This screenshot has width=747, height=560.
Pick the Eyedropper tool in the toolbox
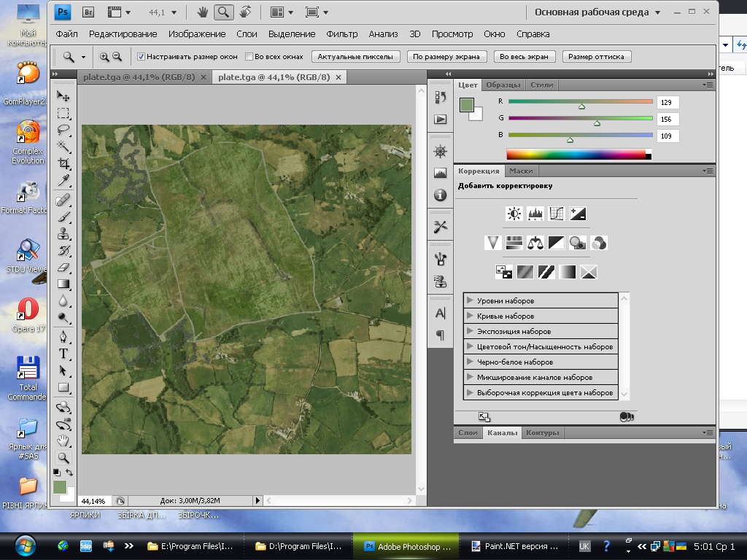pyautogui.click(x=63, y=181)
